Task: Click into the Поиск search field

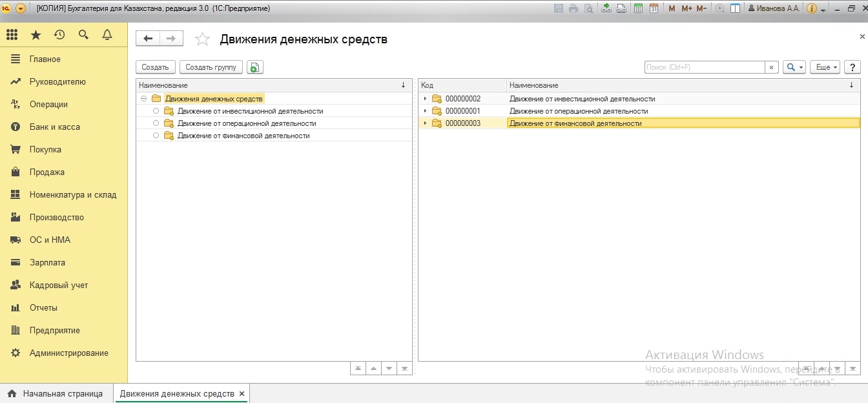Action: (704, 67)
